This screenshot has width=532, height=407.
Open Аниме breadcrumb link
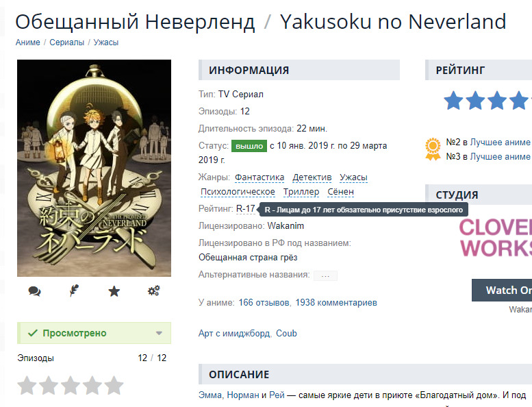coord(28,42)
